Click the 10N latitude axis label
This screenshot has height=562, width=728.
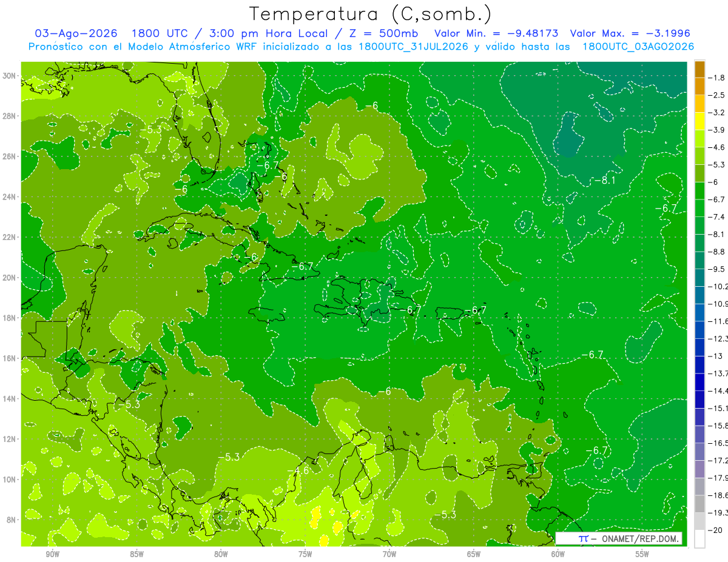point(9,479)
